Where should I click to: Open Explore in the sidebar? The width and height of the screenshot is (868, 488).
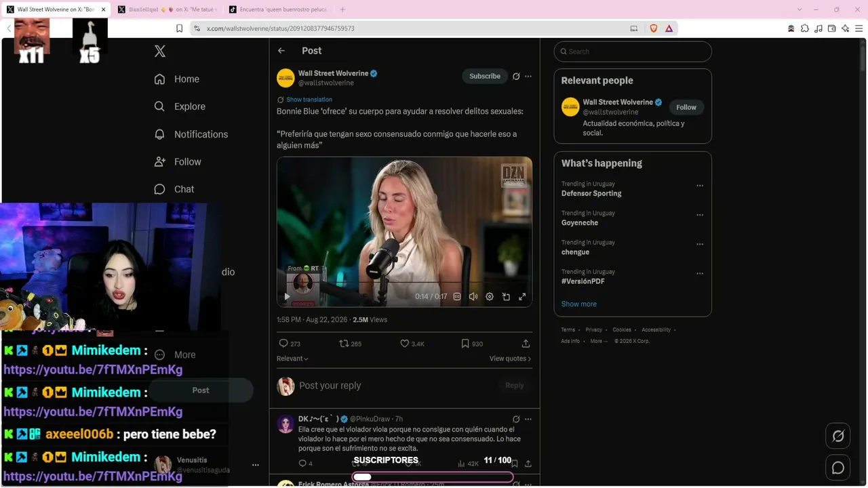180,106
